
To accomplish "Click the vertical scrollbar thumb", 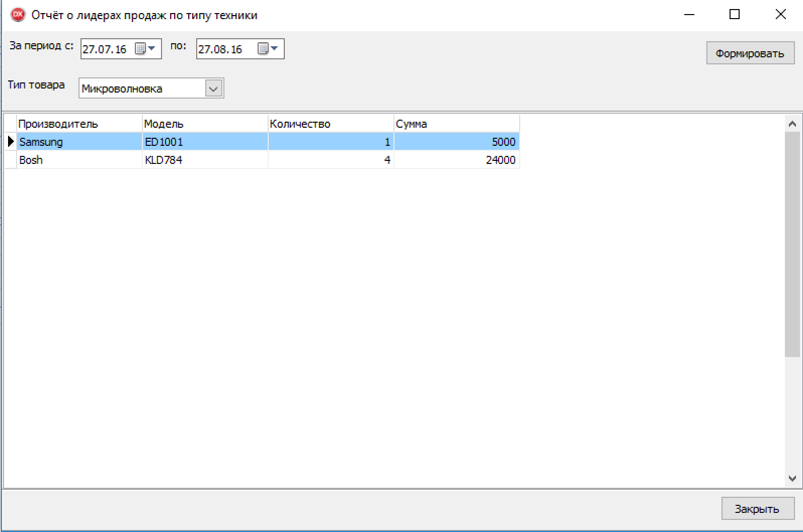I will pyautogui.click(x=792, y=244).
